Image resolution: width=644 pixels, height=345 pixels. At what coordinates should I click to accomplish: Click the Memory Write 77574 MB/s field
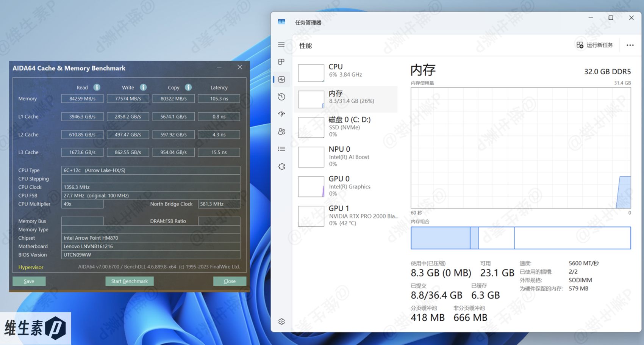(x=128, y=99)
